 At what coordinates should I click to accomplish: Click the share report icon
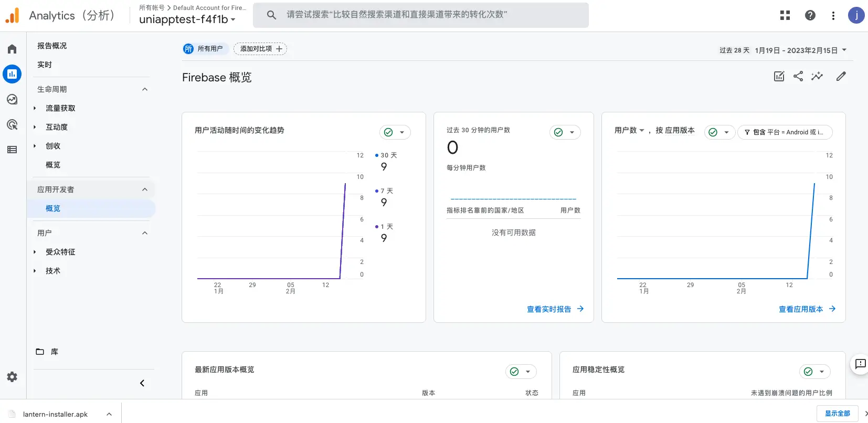pos(798,76)
